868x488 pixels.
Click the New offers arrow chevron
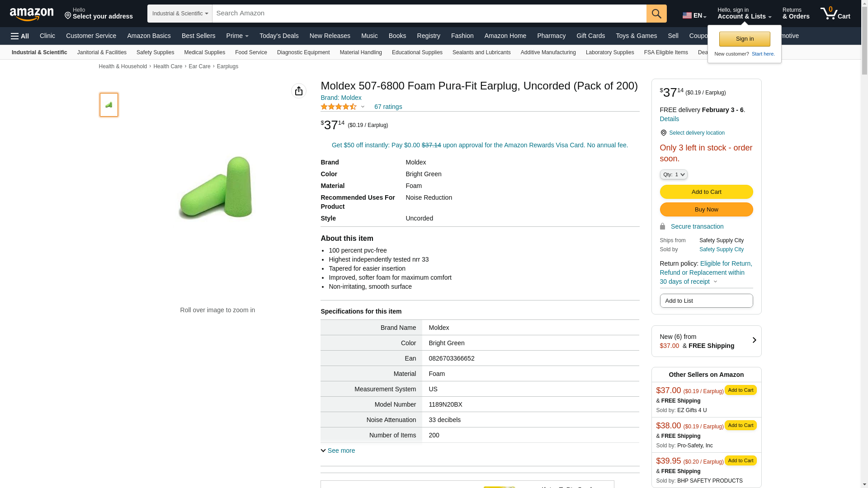pos(754,341)
